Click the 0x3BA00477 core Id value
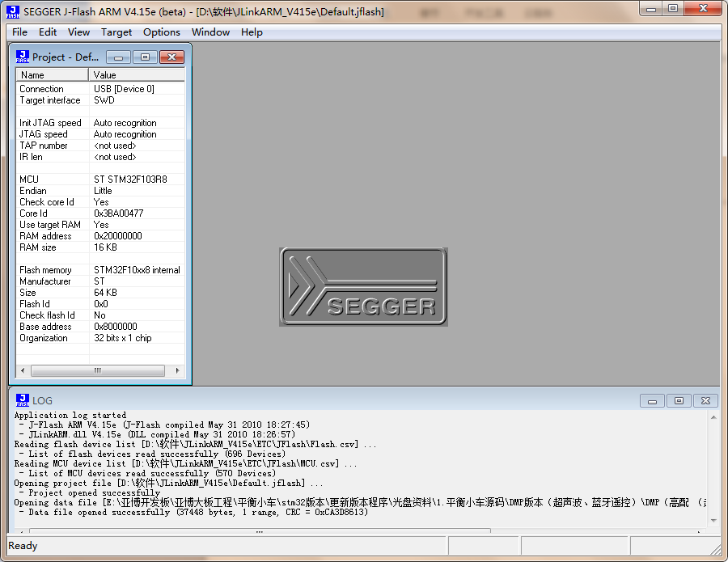728x562 pixels. pos(118,213)
